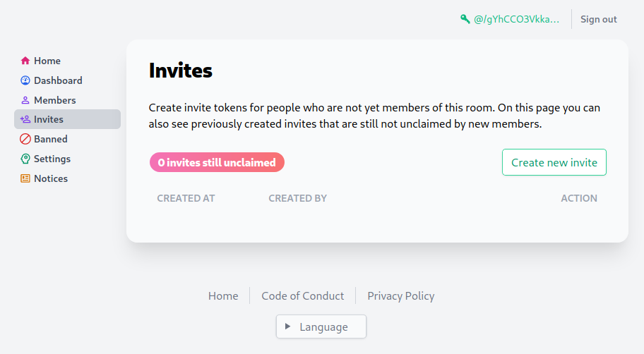Click the Invites add-person icon
This screenshot has width=644, height=354.
pos(25,119)
